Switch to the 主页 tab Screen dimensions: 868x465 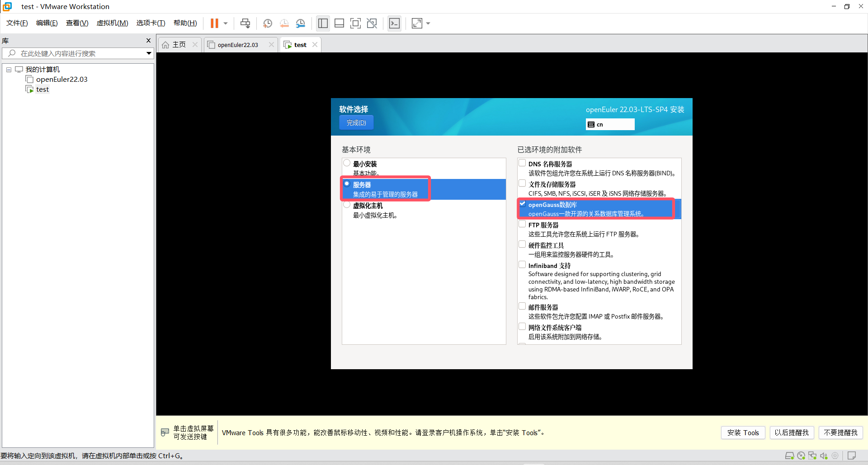pos(179,44)
